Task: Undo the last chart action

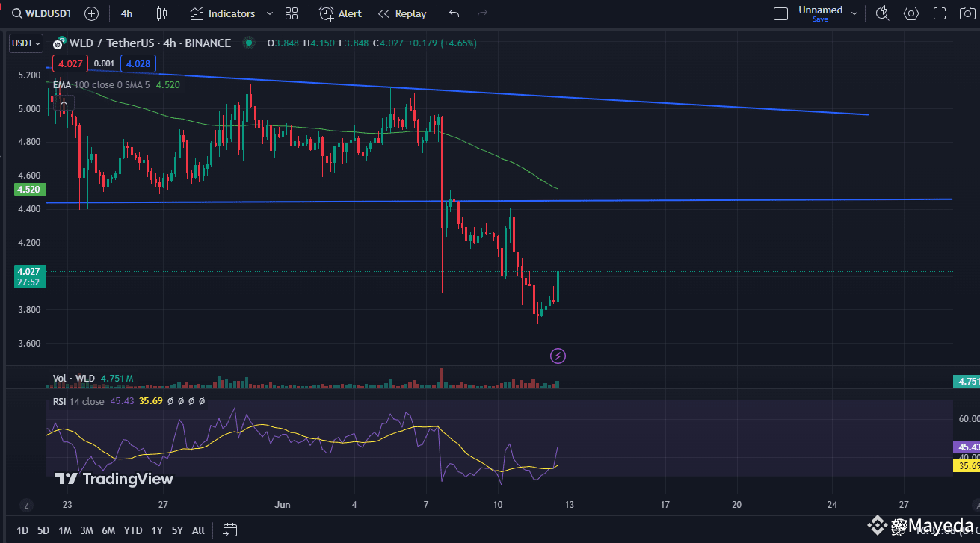Action: 454,13
